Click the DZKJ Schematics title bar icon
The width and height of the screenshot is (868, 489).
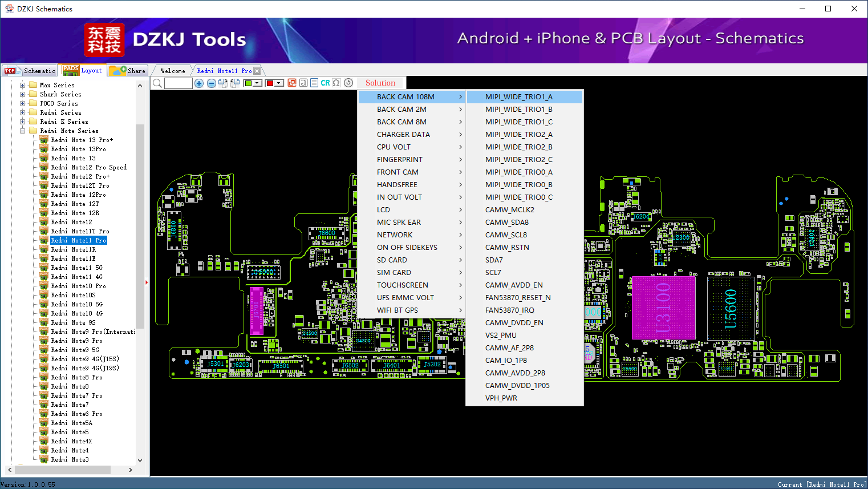(9, 9)
